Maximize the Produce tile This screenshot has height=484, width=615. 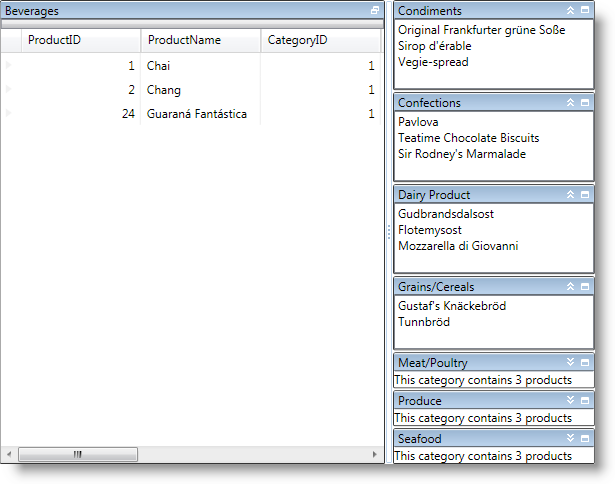pos(585,401)
